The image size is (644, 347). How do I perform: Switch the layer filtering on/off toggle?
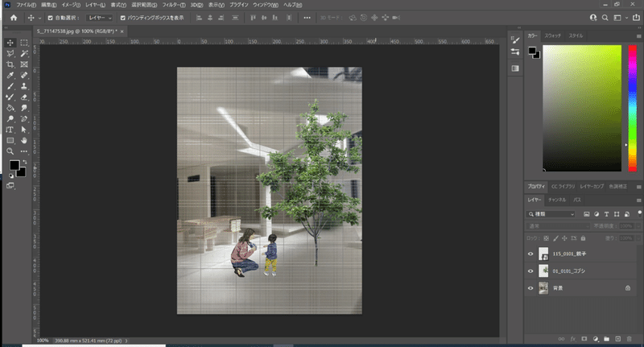coord(639,213)
